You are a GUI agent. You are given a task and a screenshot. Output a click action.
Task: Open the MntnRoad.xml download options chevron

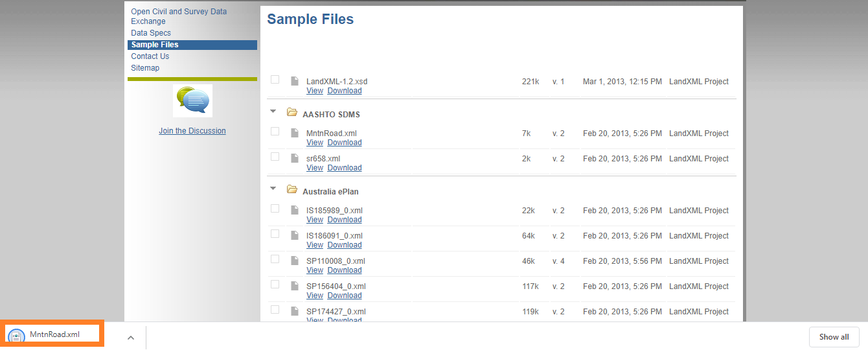click(130, 338)
